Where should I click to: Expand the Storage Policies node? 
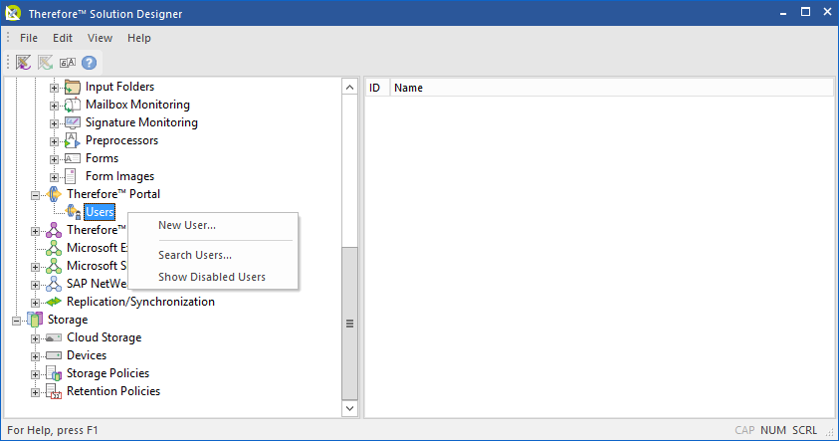(x=35, y=374)
